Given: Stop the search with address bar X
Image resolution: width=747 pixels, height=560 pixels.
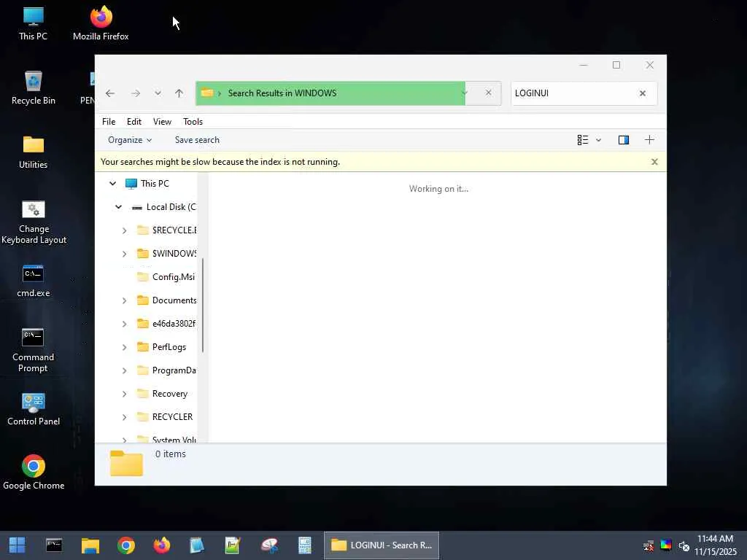Looking at the screenshot, I should [488, 93].
